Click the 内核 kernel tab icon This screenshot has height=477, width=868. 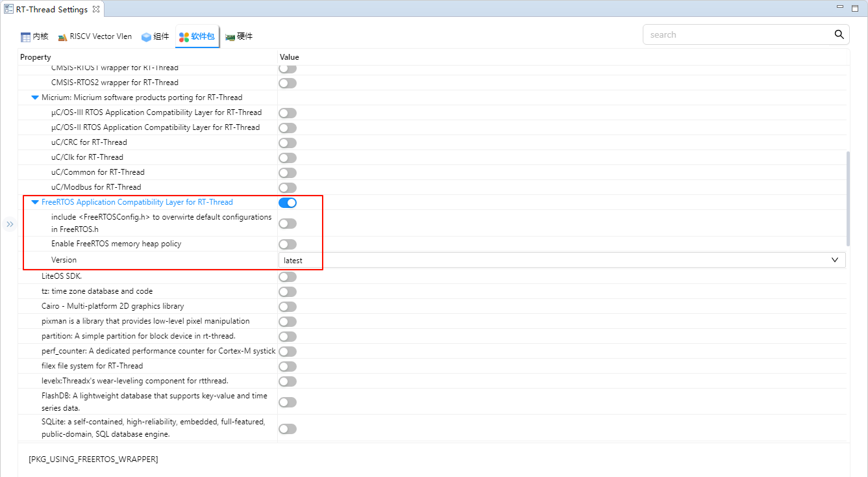(26, 37)
